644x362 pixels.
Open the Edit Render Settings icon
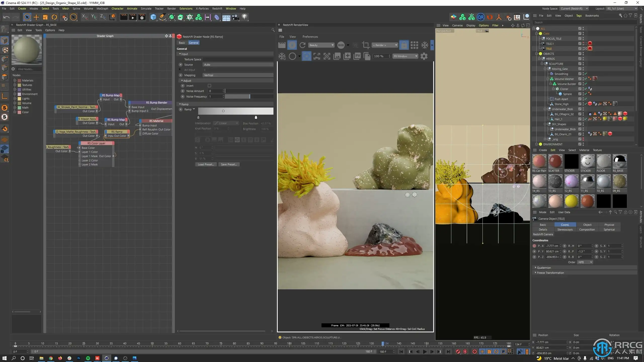coord(142,17)
